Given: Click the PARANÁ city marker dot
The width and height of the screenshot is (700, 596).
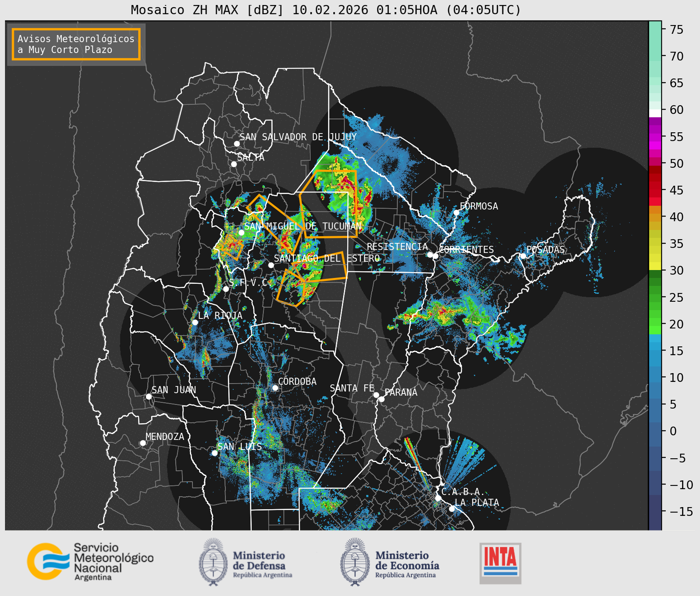Looking at the screenshot, I should tap(382, 399).
